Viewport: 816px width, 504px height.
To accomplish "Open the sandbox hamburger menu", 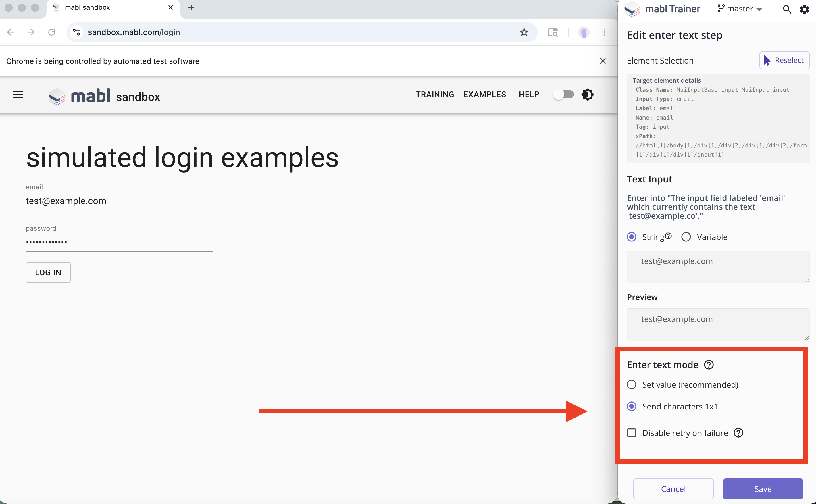I will pos(18,95).
